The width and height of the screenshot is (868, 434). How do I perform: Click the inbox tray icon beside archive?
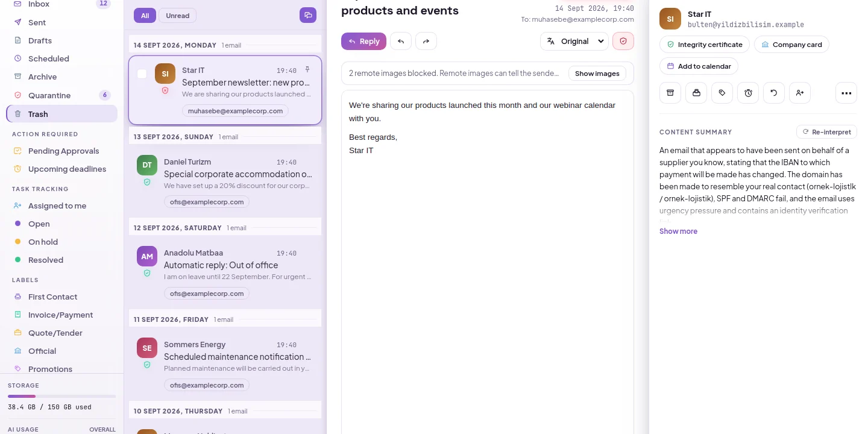696,93
